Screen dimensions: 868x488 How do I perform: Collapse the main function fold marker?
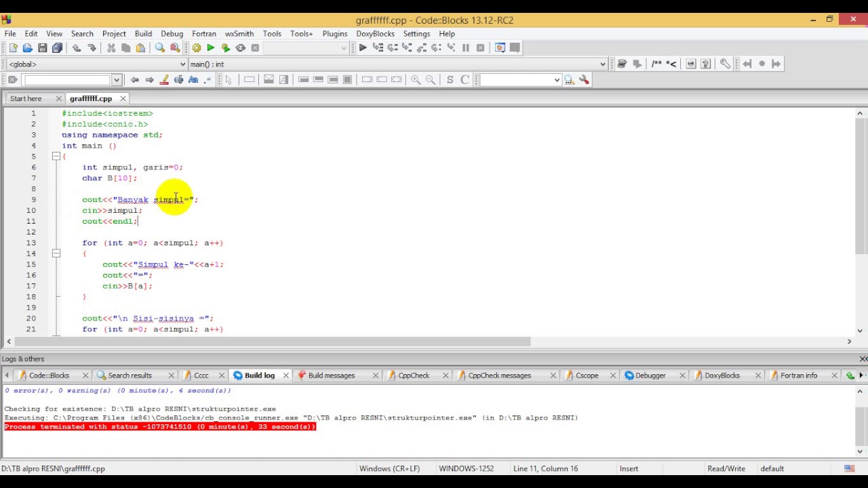(56, 157)
